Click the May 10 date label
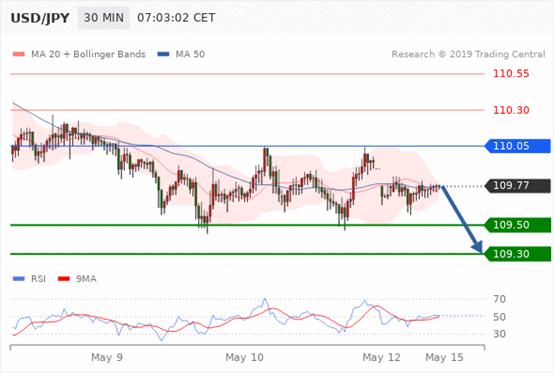 pyautogui.click(x=244, y=357)
